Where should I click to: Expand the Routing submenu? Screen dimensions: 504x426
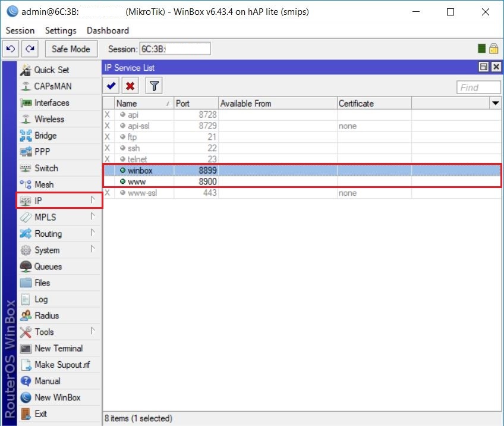[93, 233]
